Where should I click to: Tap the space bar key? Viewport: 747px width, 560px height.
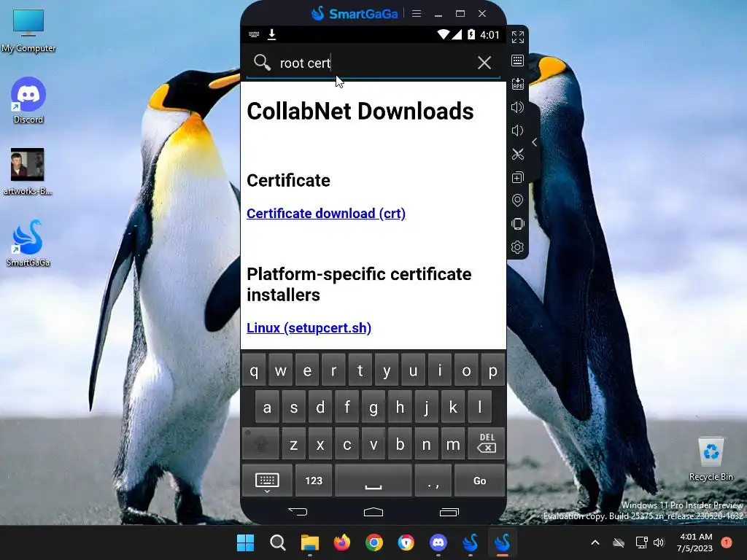point(373,481)
